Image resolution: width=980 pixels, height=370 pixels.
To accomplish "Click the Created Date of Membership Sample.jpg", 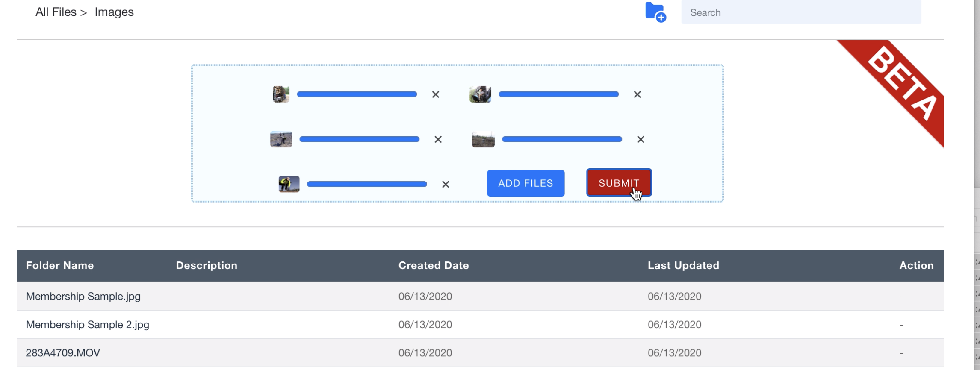I will [425, 297].
